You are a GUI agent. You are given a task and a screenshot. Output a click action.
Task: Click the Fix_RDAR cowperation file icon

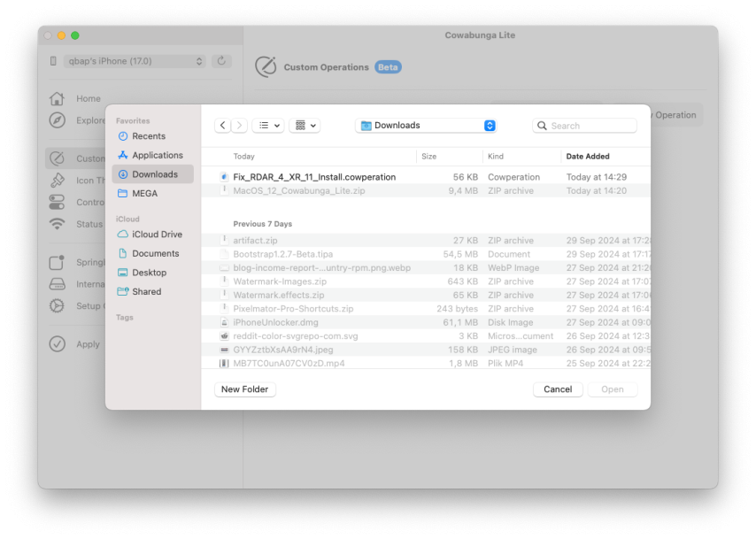click(224, 177)
